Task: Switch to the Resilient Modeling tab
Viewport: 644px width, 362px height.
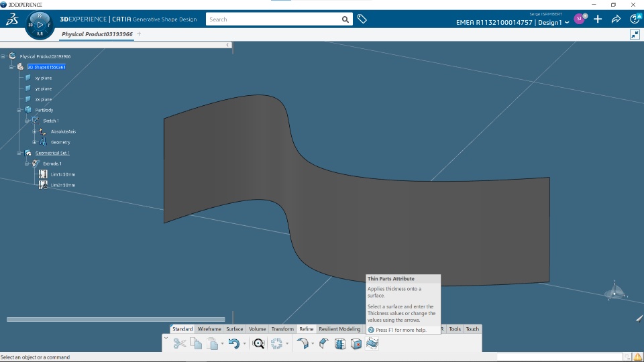Action: [339, 328]
